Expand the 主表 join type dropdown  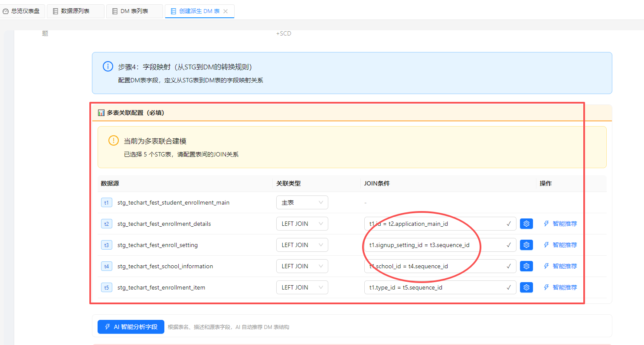pos(302,202)
